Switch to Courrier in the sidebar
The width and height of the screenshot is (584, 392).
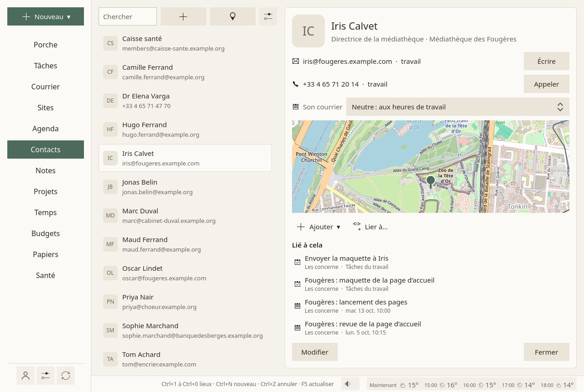pyautogui.click(x=46, y=87)
